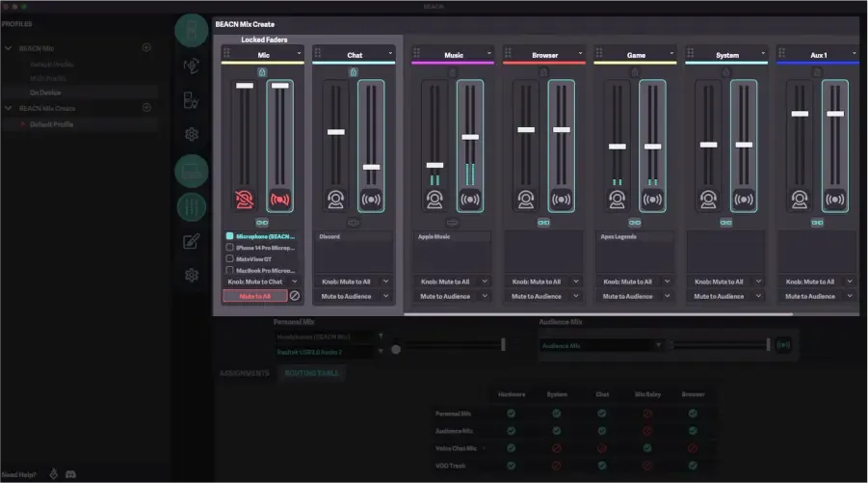Select the On Device profile
868x483 pixels.
pyautogui.click(x=79, y=93)
